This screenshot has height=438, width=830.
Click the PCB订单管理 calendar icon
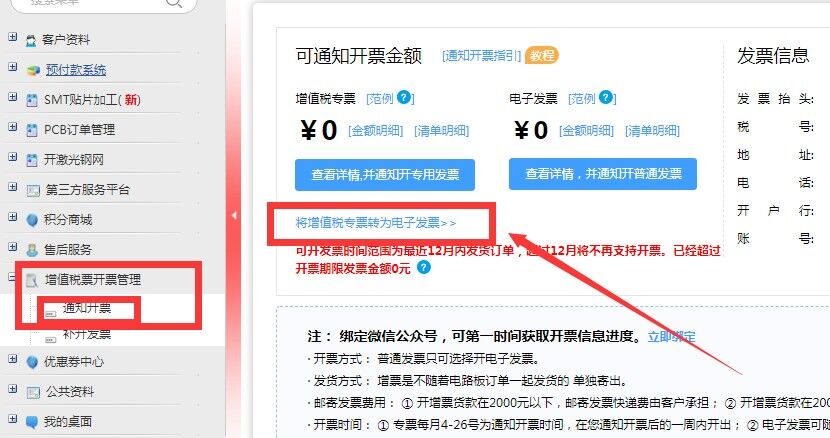(x=32, y=130)
